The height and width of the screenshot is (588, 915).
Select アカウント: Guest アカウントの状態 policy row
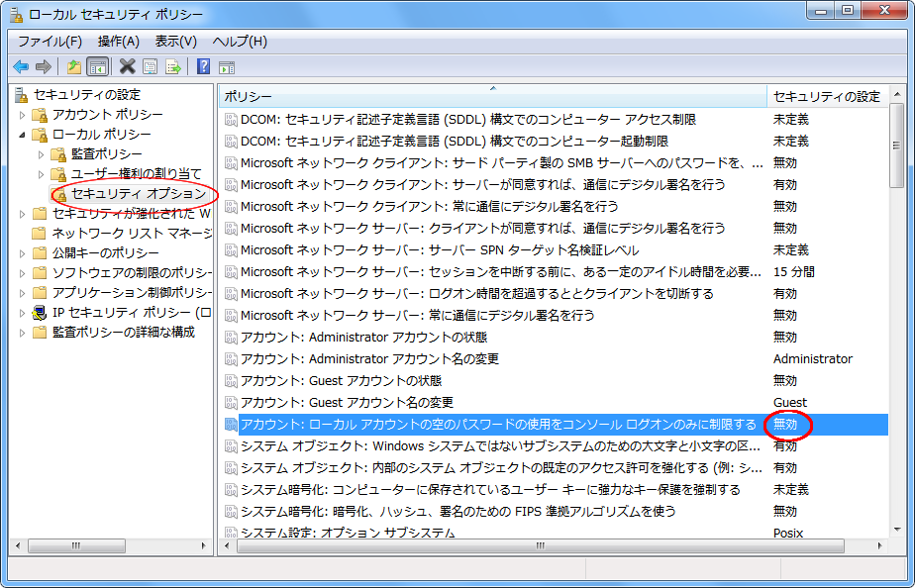[341, 380]
